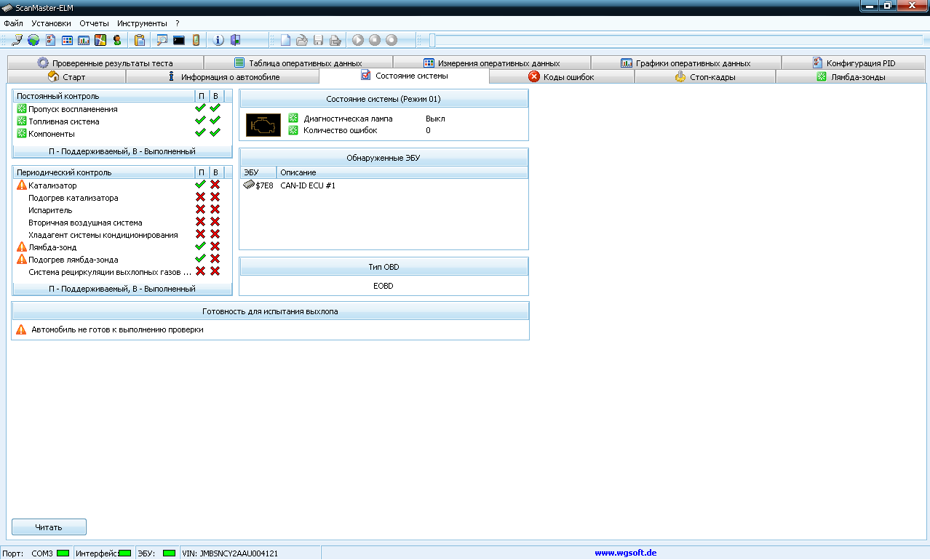Viewport: 930px width, 560px height.
Task: Click the Читать button
Action: 49,527
